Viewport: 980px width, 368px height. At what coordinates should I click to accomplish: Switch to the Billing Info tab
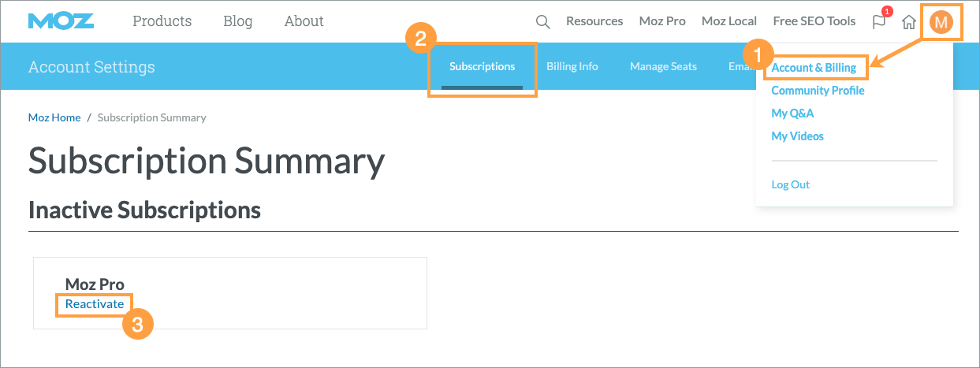pos(572,67)
